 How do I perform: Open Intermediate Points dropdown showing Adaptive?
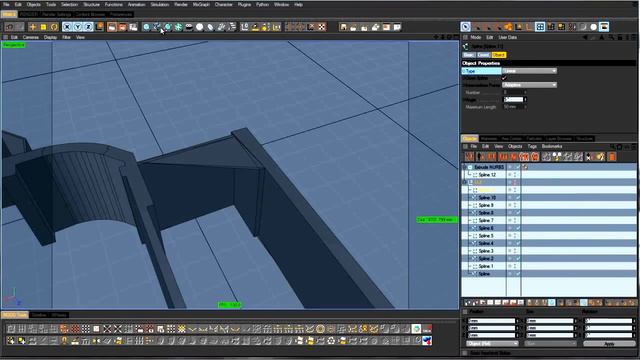529,85
